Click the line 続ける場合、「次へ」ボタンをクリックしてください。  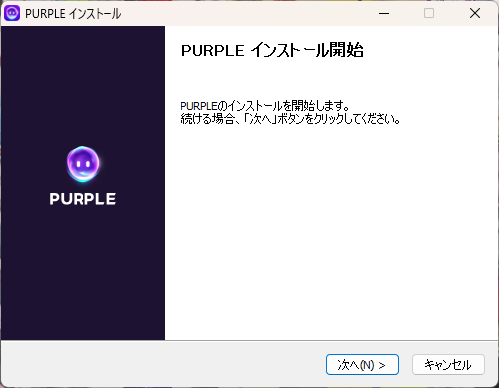pos(290,119)
